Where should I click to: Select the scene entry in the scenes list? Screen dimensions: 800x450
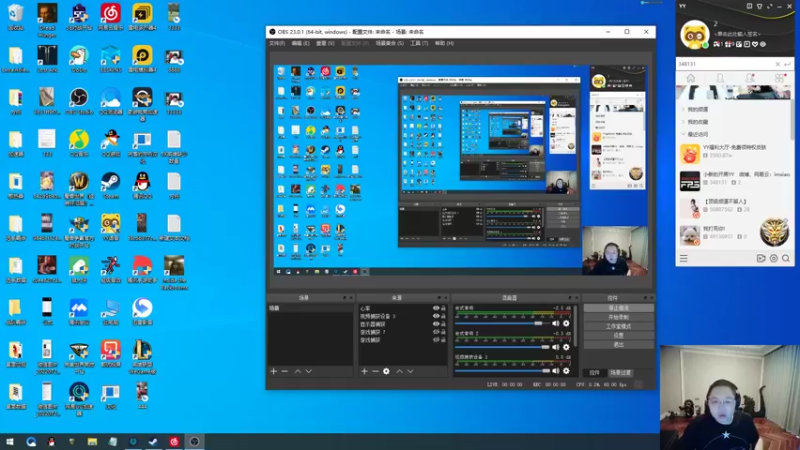(x=310, y=308)
